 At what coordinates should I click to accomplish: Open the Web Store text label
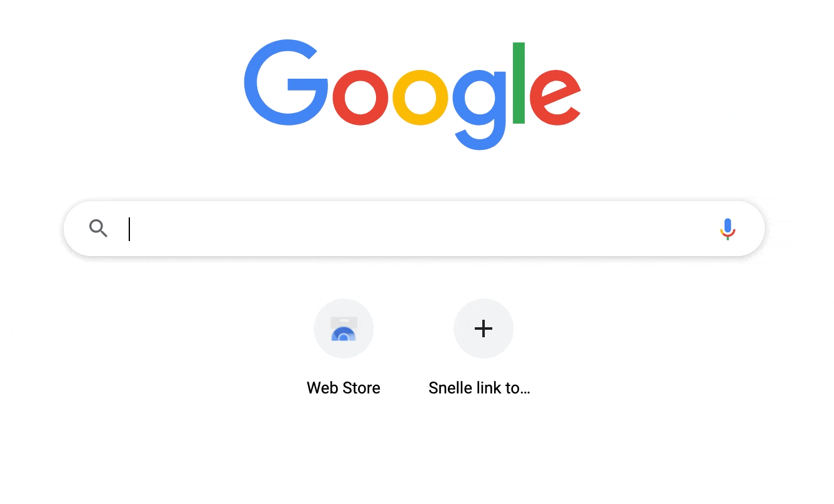pyautogui.click(x=344, y=388)
